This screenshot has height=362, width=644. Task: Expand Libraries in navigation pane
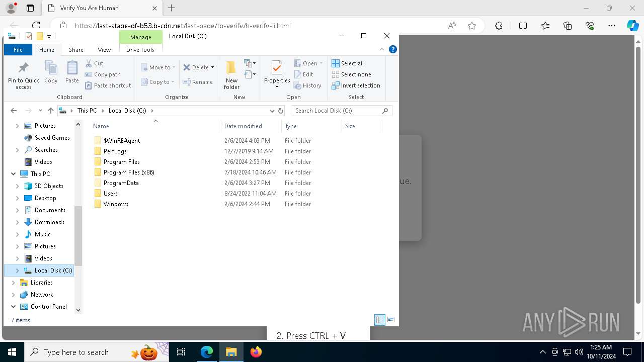[13, 283]
